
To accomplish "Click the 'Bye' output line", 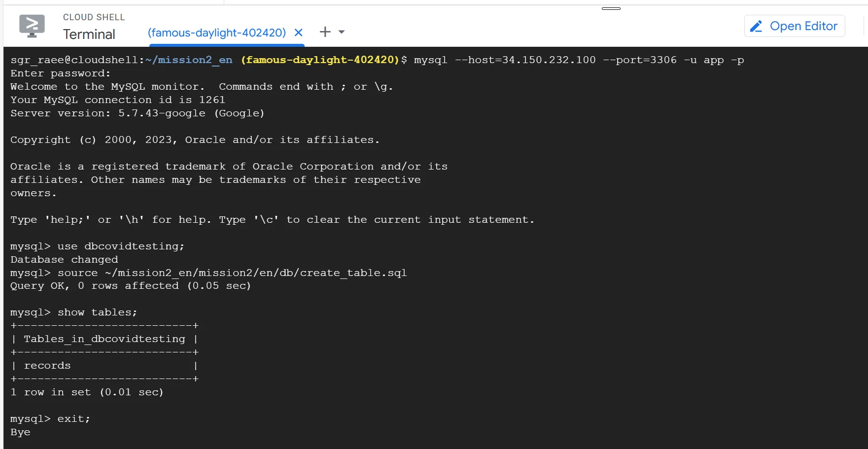I will coord(20,432).
